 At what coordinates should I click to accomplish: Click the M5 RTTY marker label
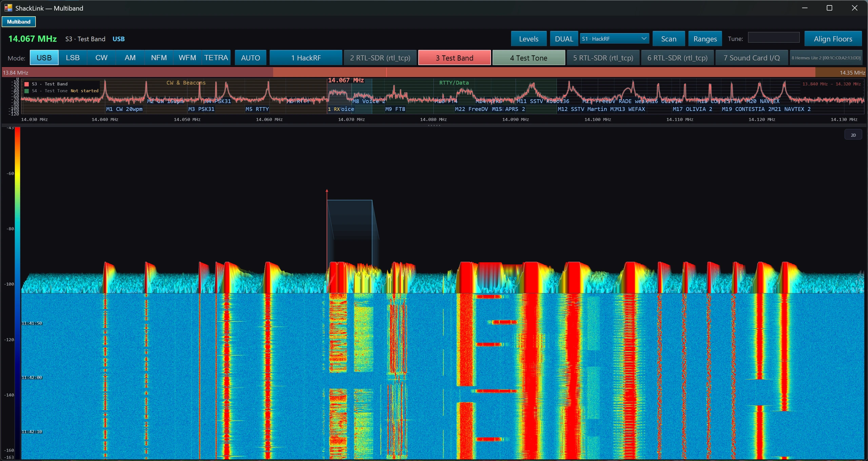[x=257, y=109]
